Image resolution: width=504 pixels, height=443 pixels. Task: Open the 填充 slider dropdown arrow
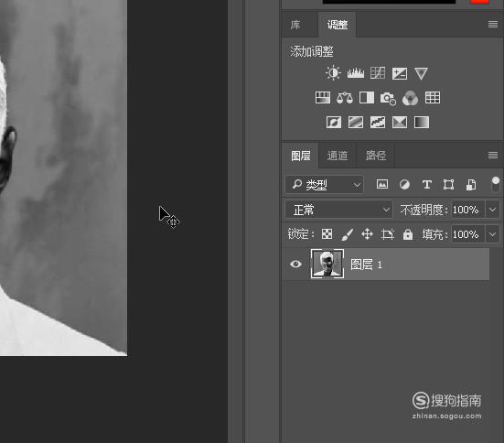(x=492, y=234)
